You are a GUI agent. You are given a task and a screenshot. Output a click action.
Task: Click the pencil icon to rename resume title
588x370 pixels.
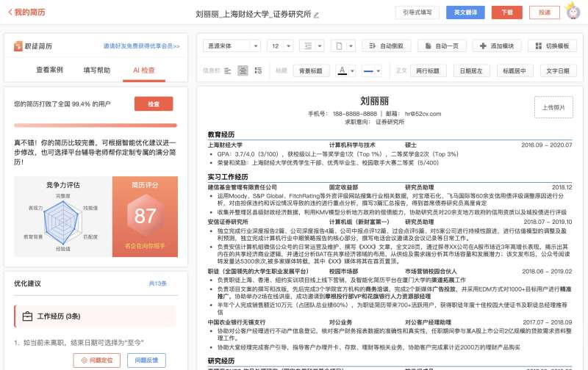[x=317, y=14]
